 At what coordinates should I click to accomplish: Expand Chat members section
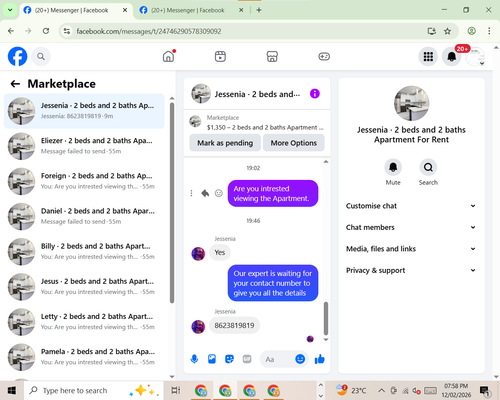click(x=411, y=227)
